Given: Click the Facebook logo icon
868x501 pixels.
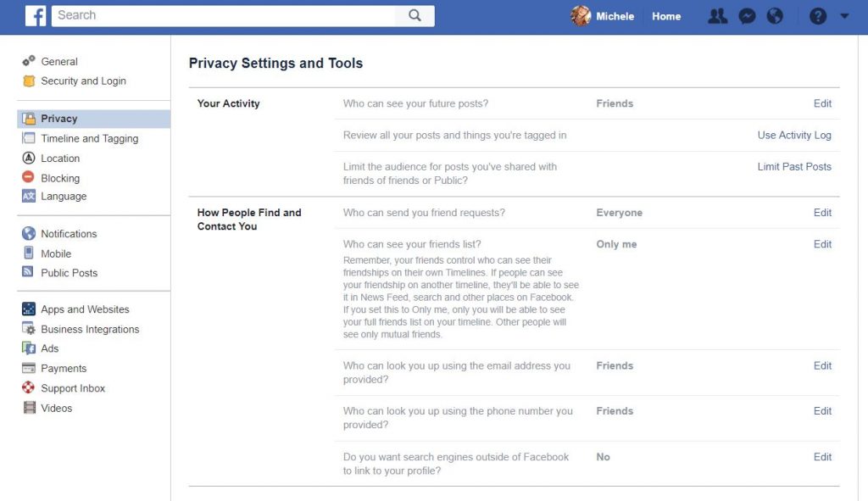Looking at the screenshot, I should (x=36, y=16).
